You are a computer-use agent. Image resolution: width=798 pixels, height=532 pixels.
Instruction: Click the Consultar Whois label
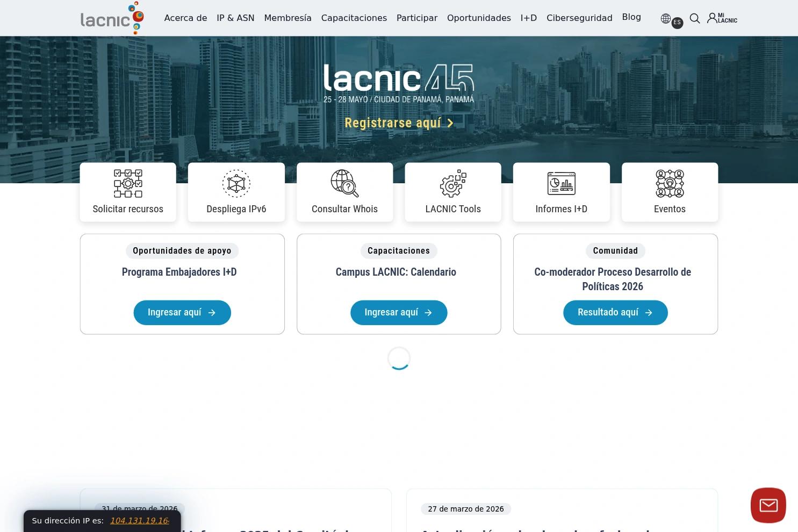pyautogui.click(x=345, y=209)
